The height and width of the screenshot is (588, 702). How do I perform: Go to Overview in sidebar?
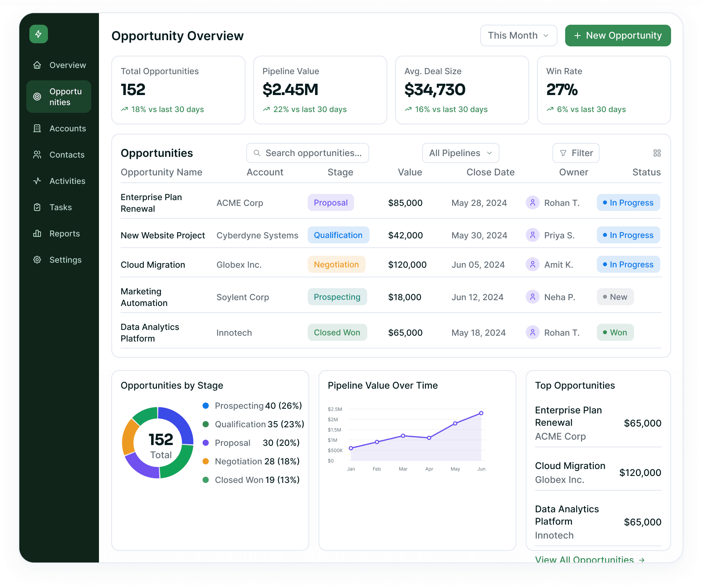pos(59,65)
